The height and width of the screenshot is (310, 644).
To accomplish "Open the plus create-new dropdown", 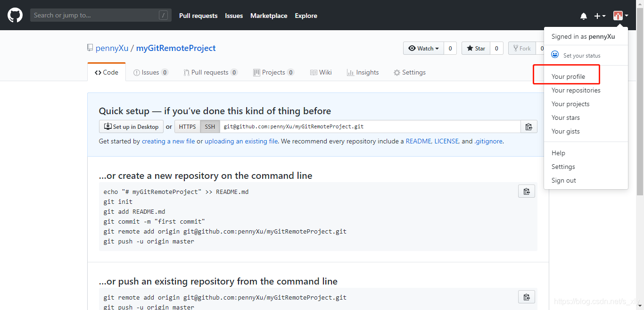I will point(600,16).
